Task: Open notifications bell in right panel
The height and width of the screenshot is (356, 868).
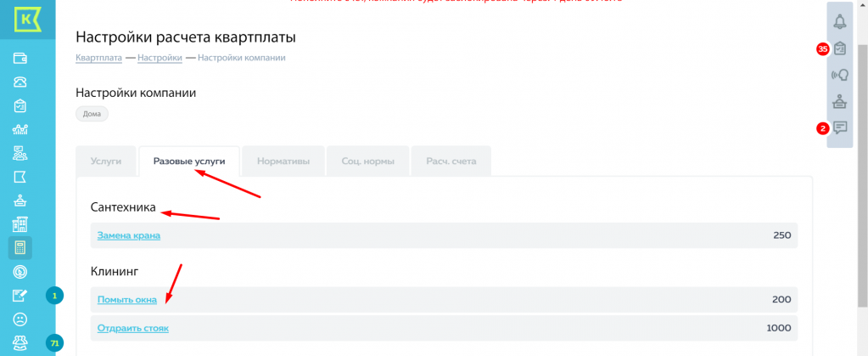Action: [x=840, y=21]
